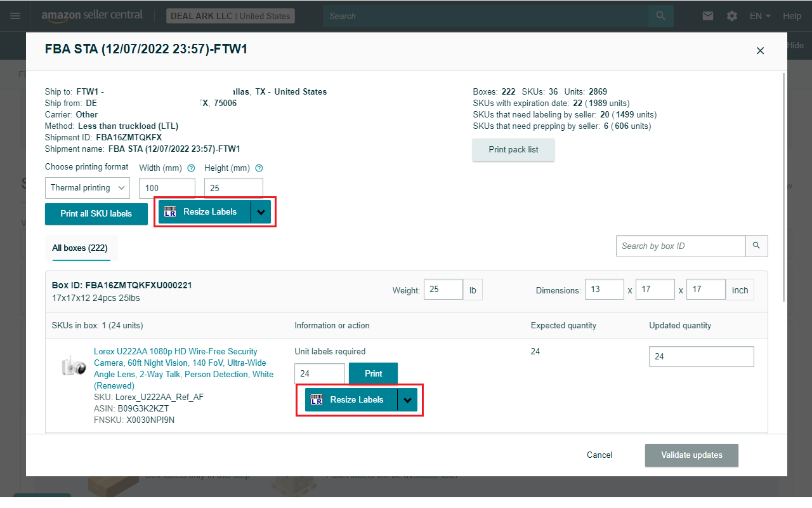Click the Cancel button

click(x=599, y=455)
